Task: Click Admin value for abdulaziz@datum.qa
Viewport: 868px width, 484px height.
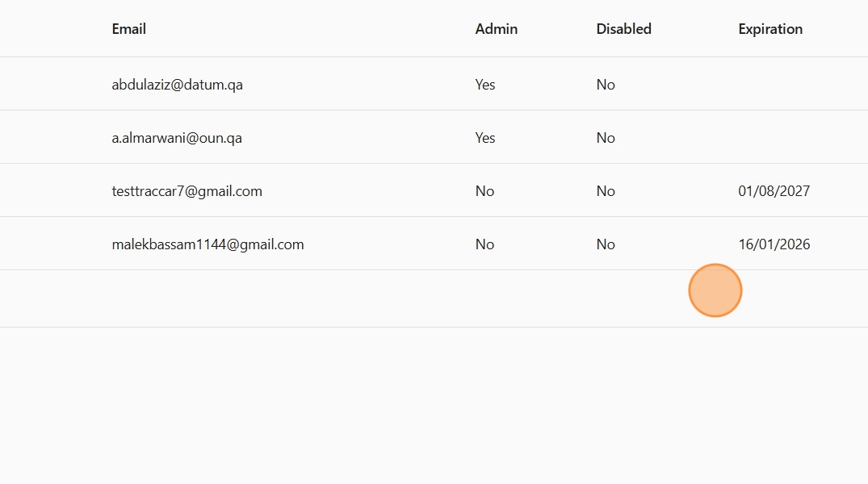Action: tap(485, 85)
